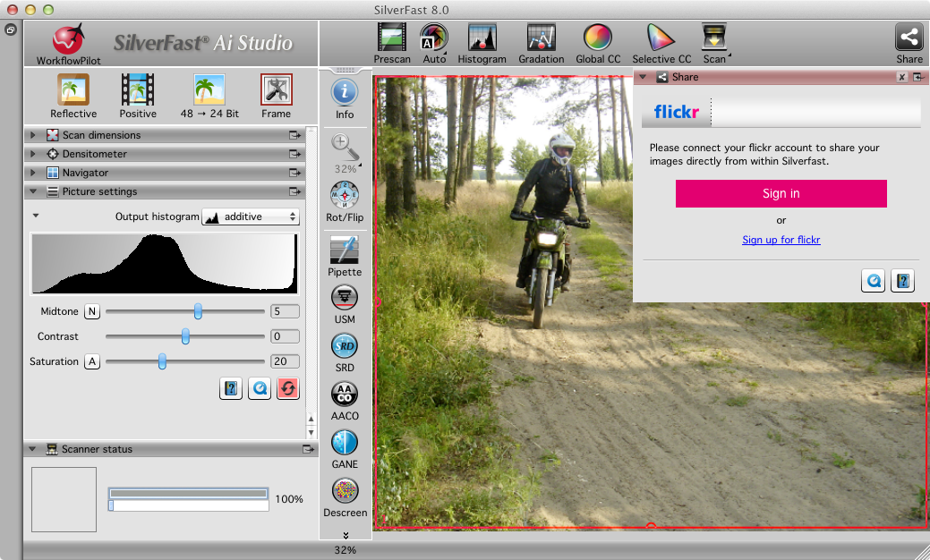Screen dimensions: 930x560
Task: Open the Global CC tool
Action: click(x=598, y=38)
